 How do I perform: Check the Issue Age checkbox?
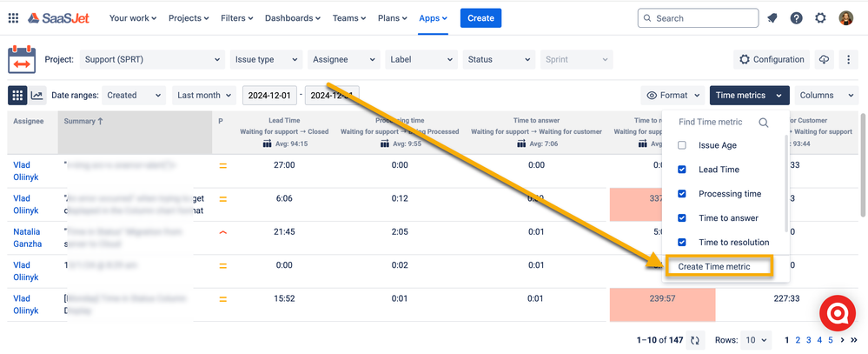tap(682, 145)
